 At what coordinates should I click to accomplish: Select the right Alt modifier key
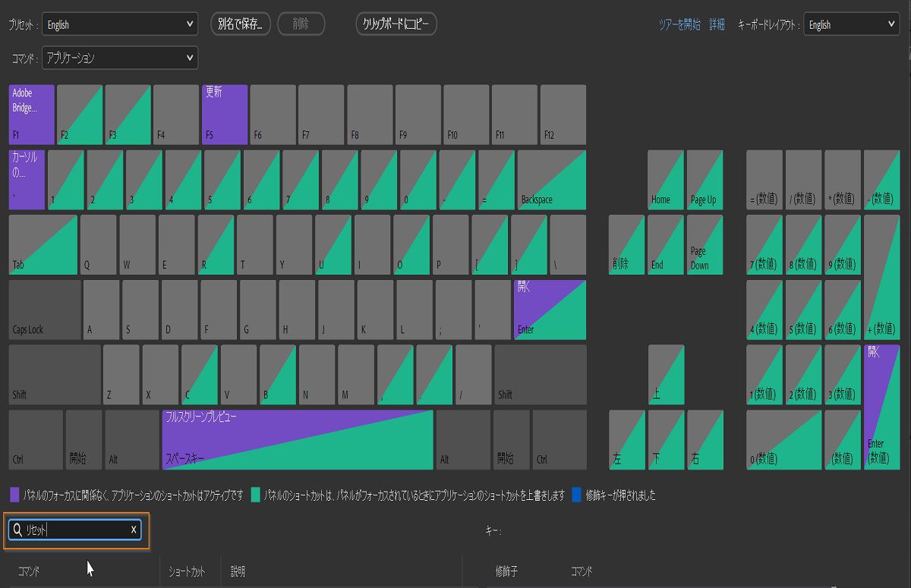pyautogui.click(x=463, y=440)
